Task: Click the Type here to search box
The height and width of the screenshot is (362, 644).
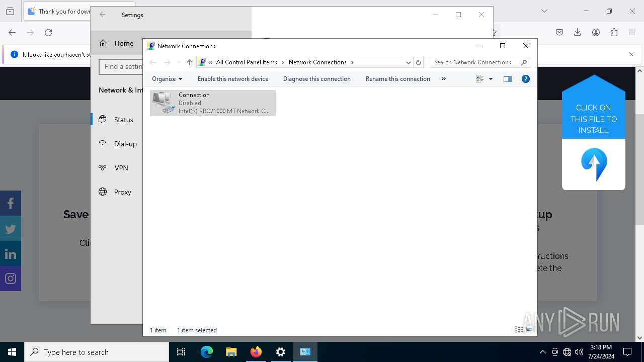Action: (x=97, y=352)
